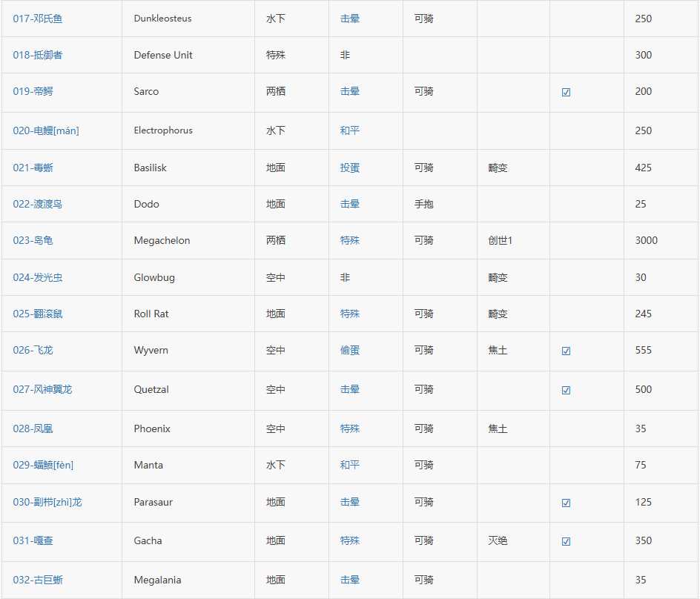The height and width of the screenshot is (599, 700).
Task: Click the 特殊 taming link for Phoenix
Action: click(x=349, y=428)
